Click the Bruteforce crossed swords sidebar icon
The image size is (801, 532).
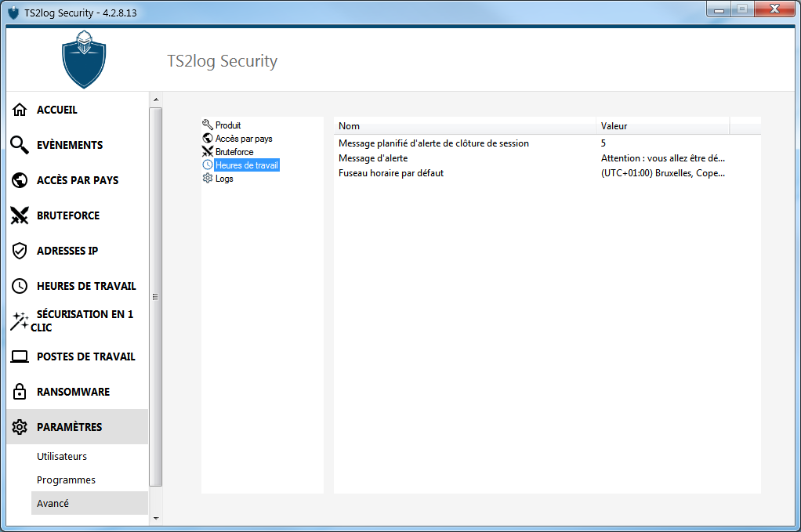[20, 215]
